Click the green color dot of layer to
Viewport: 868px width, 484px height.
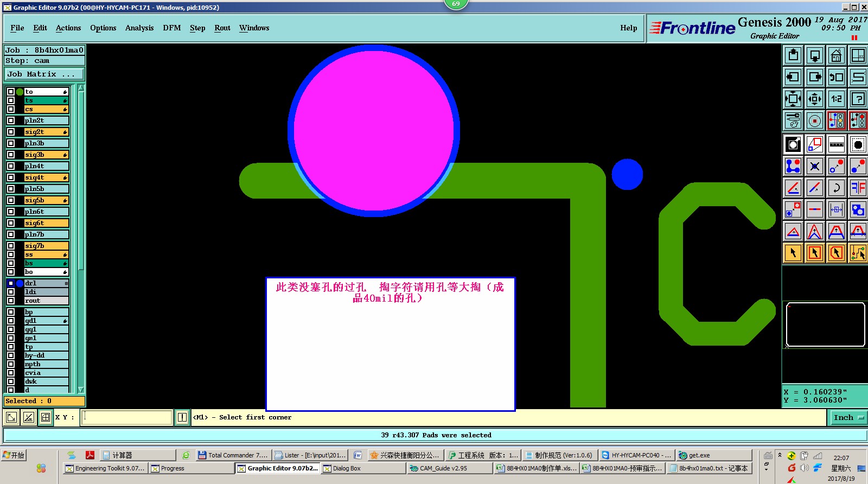[x=20, y=92]
